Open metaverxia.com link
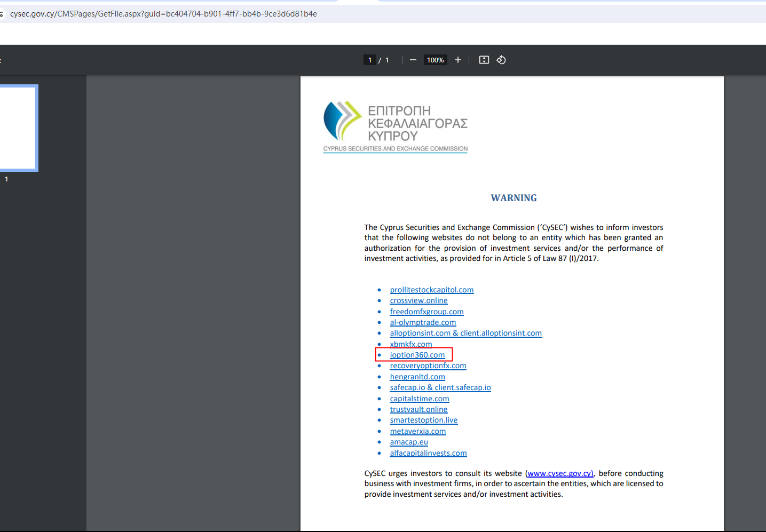 pyautogui.click(x=418, y=431)
